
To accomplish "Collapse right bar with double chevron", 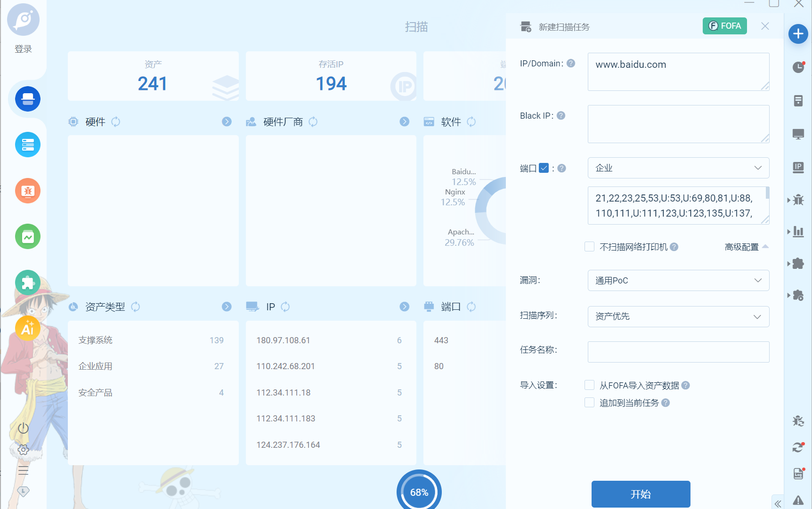I will tap(778, 504).
